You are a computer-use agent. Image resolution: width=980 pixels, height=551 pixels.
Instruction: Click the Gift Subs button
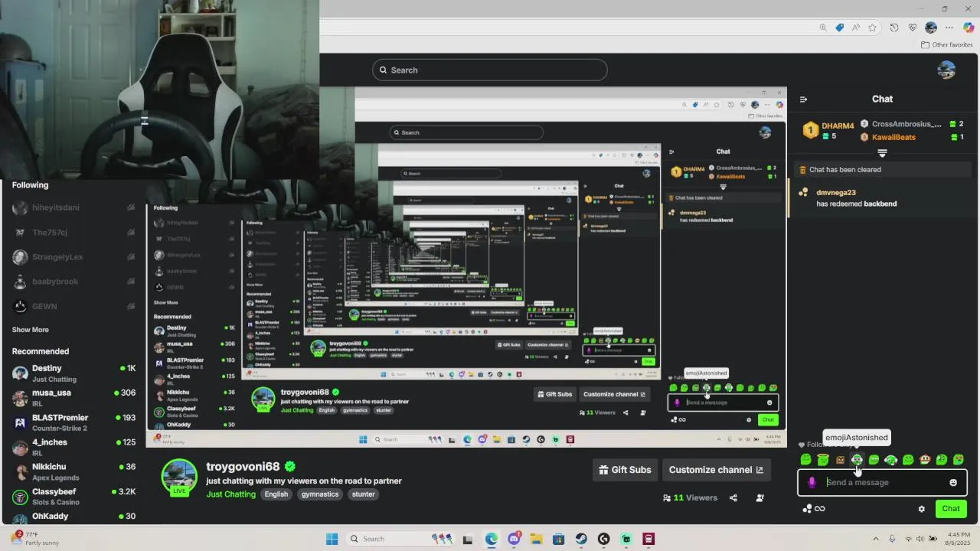[625, 470]
